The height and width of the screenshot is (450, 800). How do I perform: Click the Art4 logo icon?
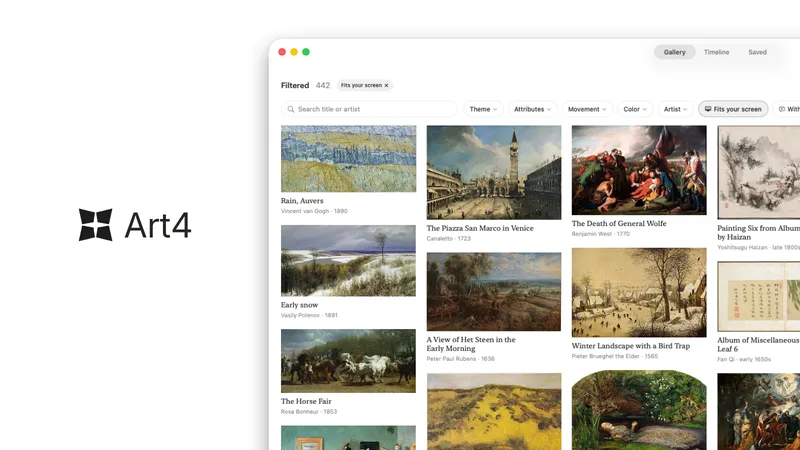tap(95, 224)
